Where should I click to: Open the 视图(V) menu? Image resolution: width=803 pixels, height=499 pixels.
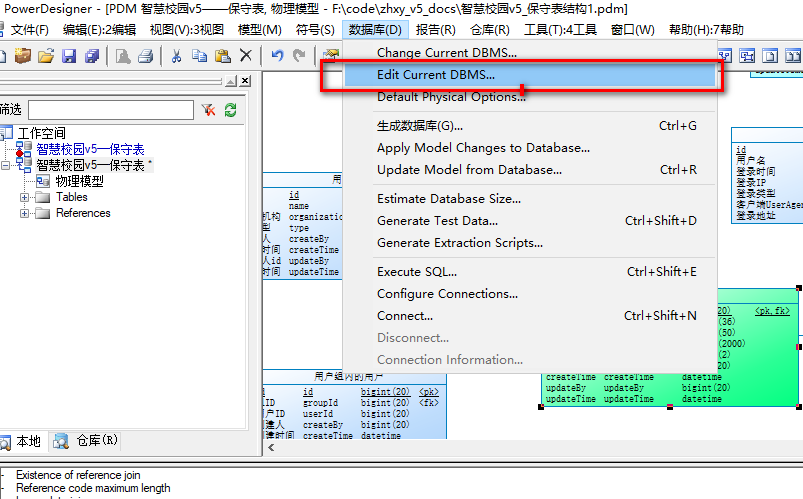186,30
